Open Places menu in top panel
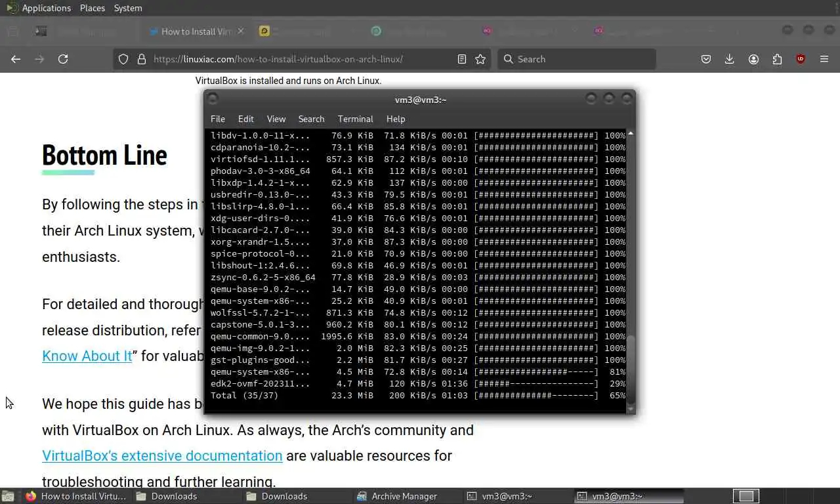 (93, 8)
